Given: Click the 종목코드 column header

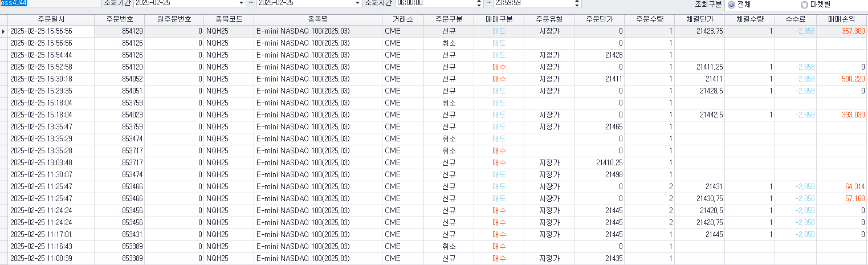Looking at the screenshot, I should (x=229, y=19).
